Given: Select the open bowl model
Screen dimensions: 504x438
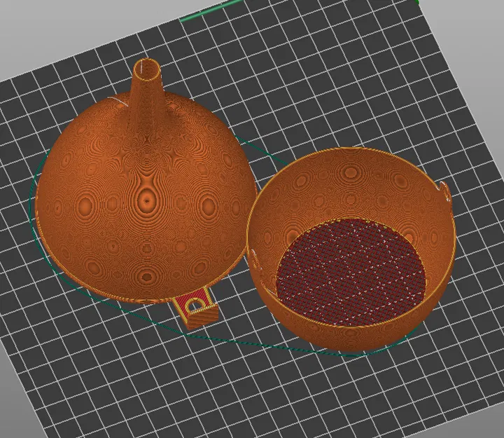Looking at the screenshot, I should pos(351,249).
